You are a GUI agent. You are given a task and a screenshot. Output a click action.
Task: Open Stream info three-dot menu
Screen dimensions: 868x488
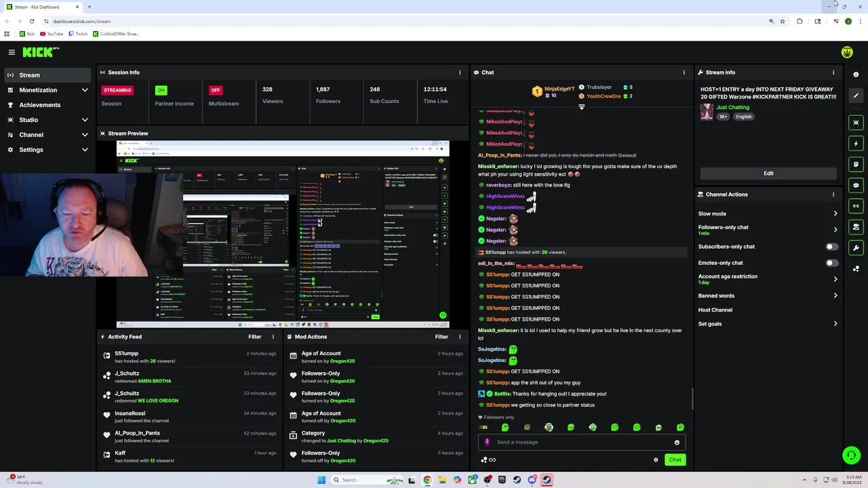click(833, 73)
